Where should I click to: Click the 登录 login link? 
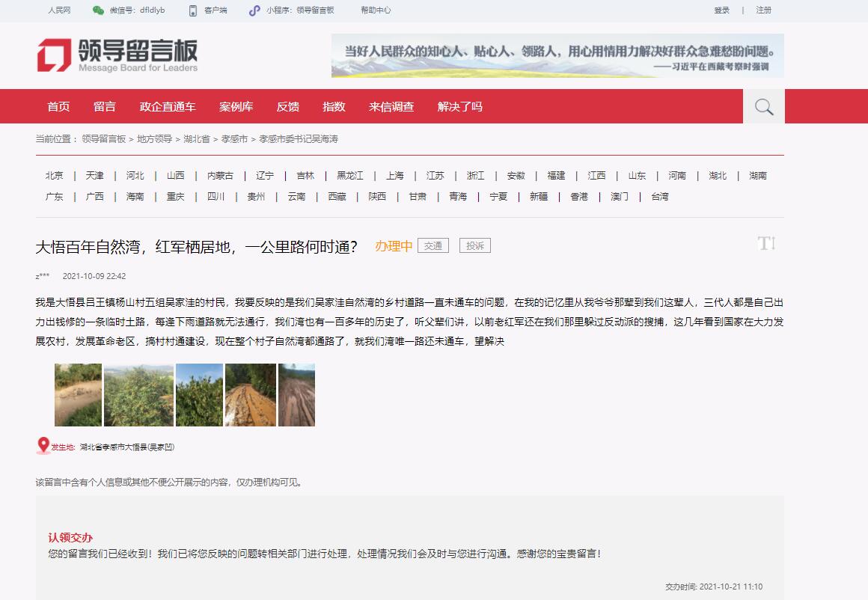(721, 10)
